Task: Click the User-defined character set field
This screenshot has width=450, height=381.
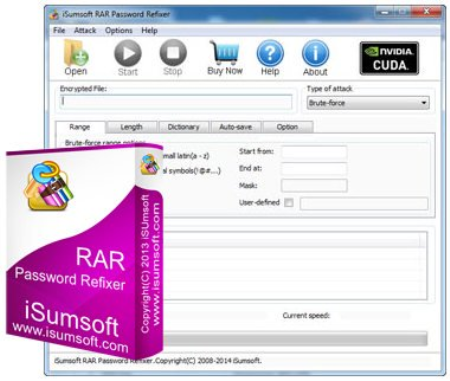Action: coord(364,203)
